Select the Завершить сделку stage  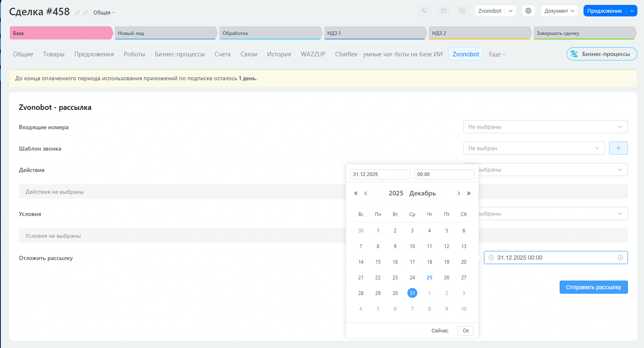[585, 33]
